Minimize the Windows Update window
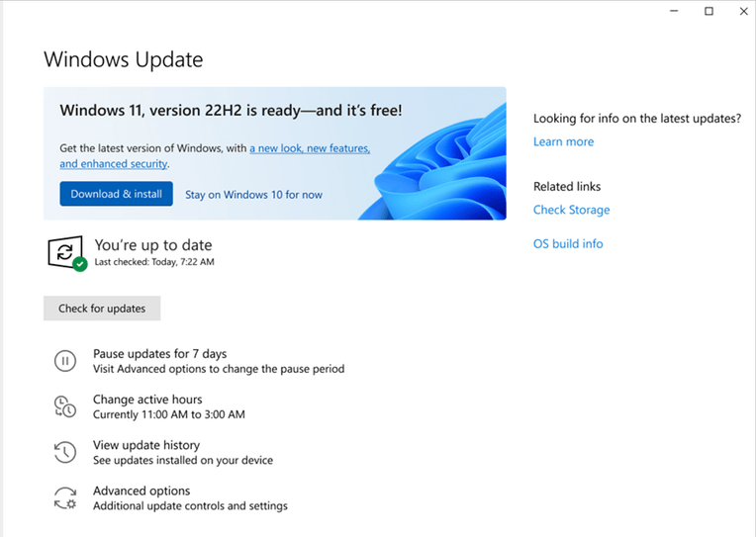Viewport: 756px width, 537px height. click(673, 11)
